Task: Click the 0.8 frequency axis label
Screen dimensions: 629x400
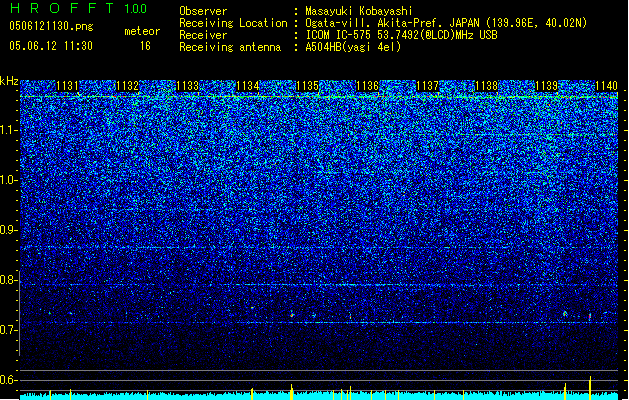Action: click(x=9, y=280)
